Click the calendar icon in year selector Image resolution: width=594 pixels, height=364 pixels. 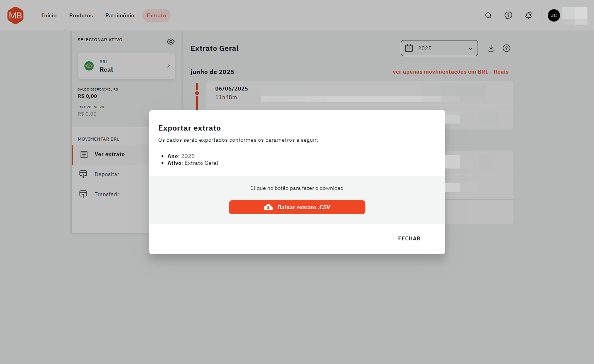click(x=409, y=48)
